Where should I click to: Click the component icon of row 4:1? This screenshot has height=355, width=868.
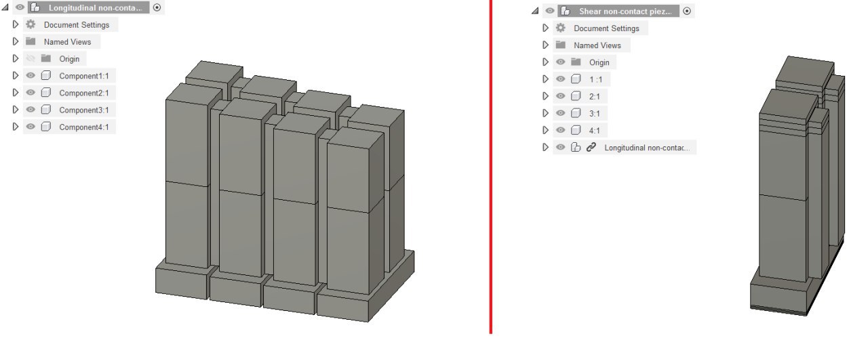576,130
